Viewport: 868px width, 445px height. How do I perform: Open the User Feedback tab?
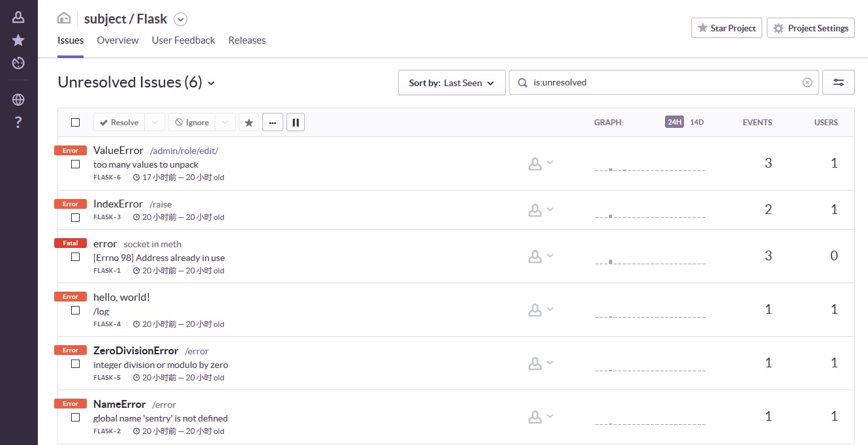(x=183, y=40)
